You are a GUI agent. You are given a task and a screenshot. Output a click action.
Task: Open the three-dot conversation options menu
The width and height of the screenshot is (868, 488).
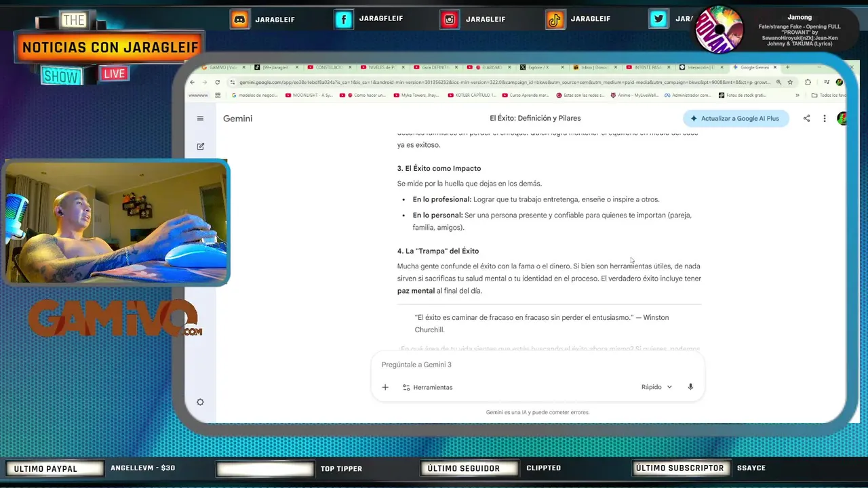(825, 118)
